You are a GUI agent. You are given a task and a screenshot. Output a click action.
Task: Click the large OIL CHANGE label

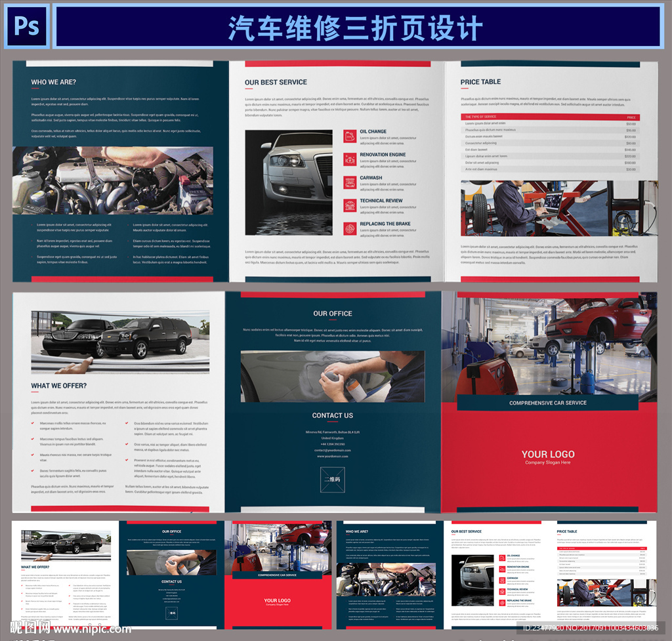(373, 131)
